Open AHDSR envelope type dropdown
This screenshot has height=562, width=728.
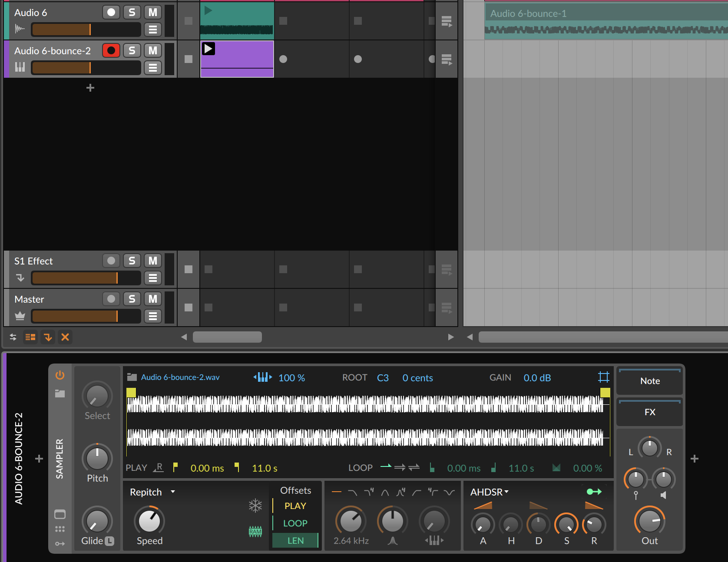point(490,492)
